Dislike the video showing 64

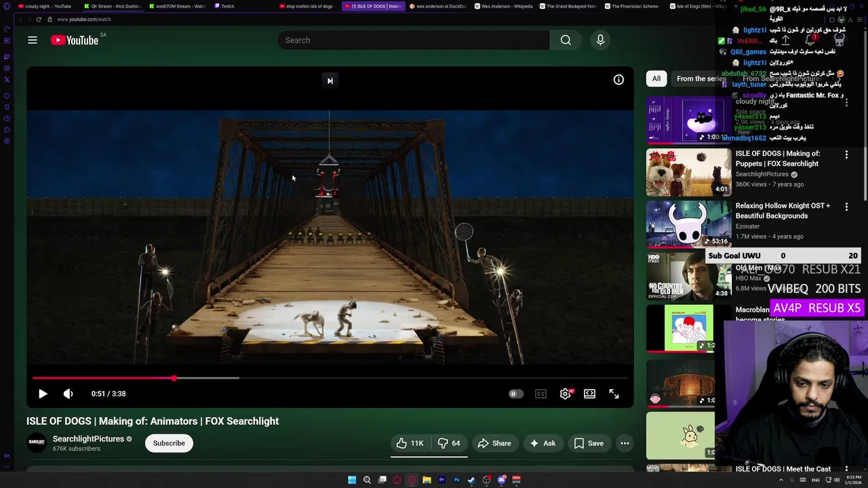coord(449,443)
